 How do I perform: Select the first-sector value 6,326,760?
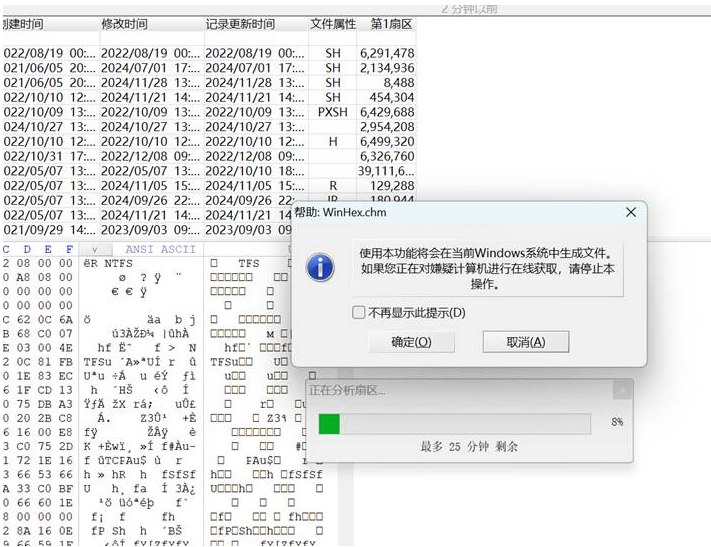coord(387,156)
